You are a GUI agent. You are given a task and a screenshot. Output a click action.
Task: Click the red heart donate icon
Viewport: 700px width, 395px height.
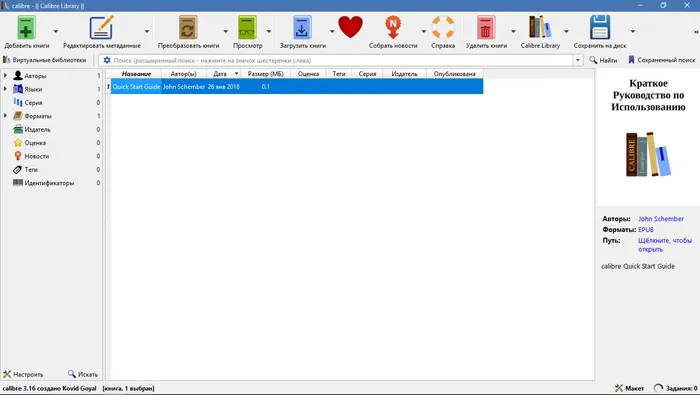pyautogui.click(x=350, y=27)
